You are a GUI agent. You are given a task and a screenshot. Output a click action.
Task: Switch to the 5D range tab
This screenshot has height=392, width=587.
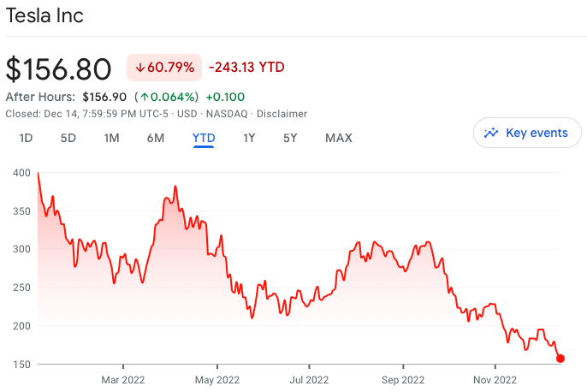click(x=68, y=138)
